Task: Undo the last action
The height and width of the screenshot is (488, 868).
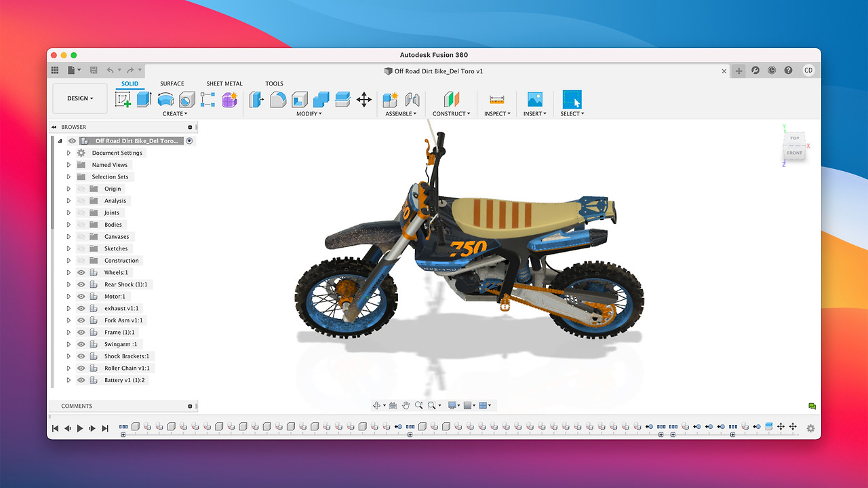Action: (x=110, y=70)
